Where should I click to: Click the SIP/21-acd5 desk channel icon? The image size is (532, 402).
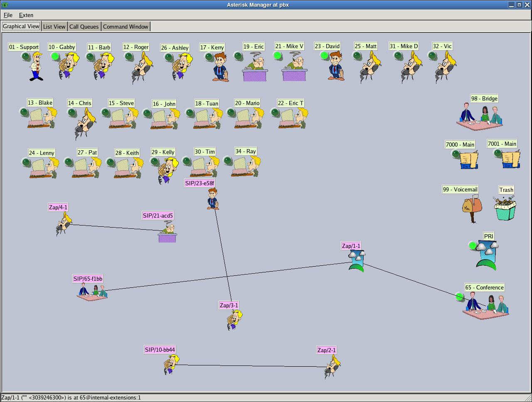(x=167, y=233)
